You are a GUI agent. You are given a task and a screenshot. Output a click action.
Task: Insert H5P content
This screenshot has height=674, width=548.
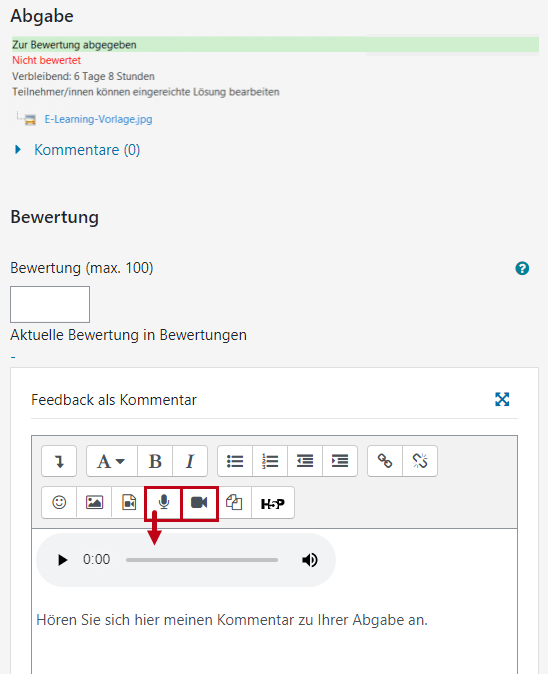[273, 502]
